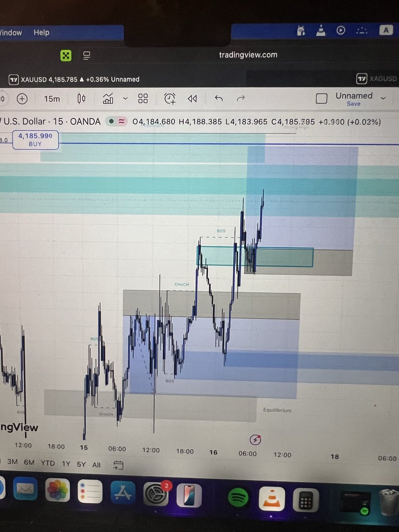This screenshot has height=532, width=399.
Task: Switch to the XAGUSD browser tab
Action: pyautogui.click(x=377, y=79)
